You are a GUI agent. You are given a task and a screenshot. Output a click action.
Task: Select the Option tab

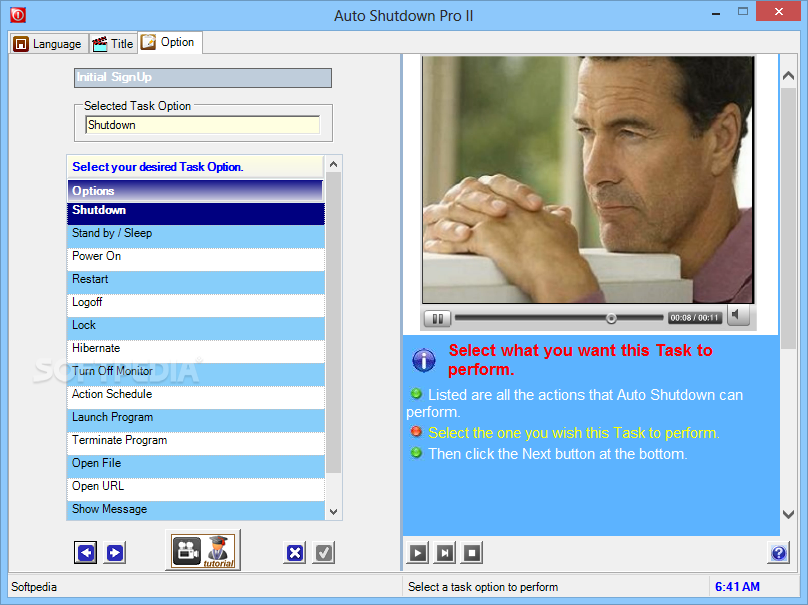pyautogui.click(x=170, y=42)
